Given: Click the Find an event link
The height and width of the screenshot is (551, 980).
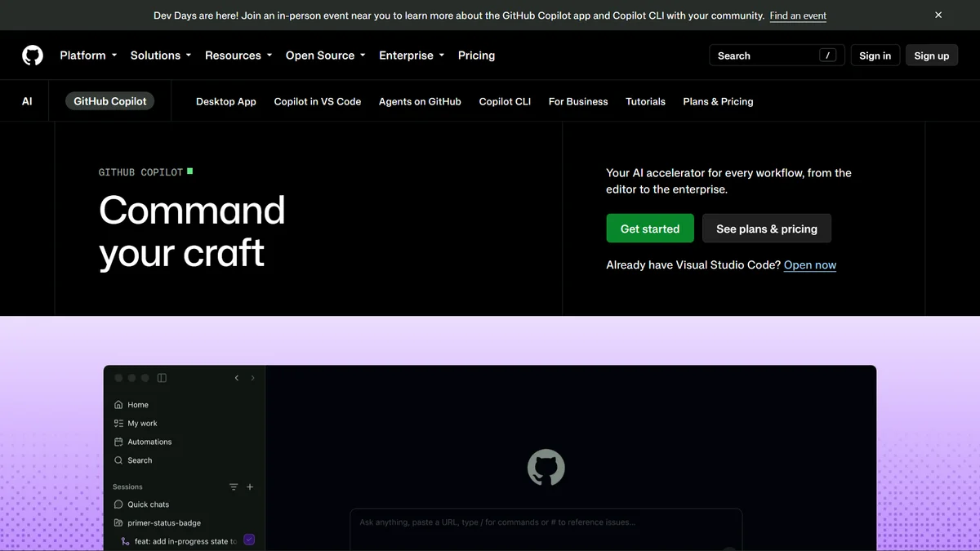Looking at the screenshot, I should [798, 16].
